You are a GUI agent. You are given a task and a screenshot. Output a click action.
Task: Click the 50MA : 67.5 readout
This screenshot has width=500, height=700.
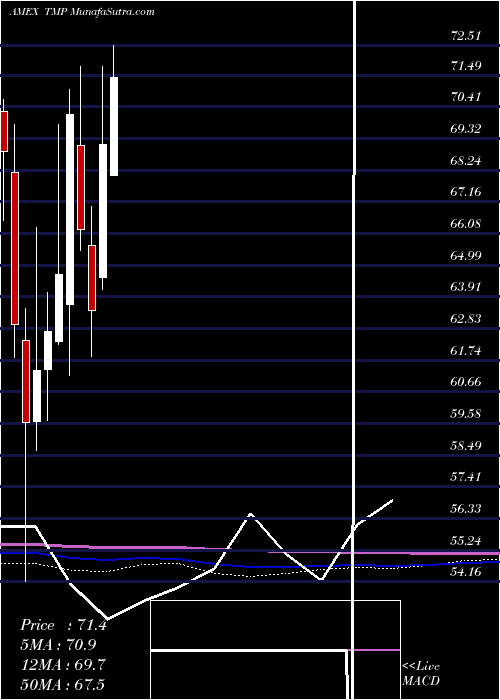coord(63,684)
